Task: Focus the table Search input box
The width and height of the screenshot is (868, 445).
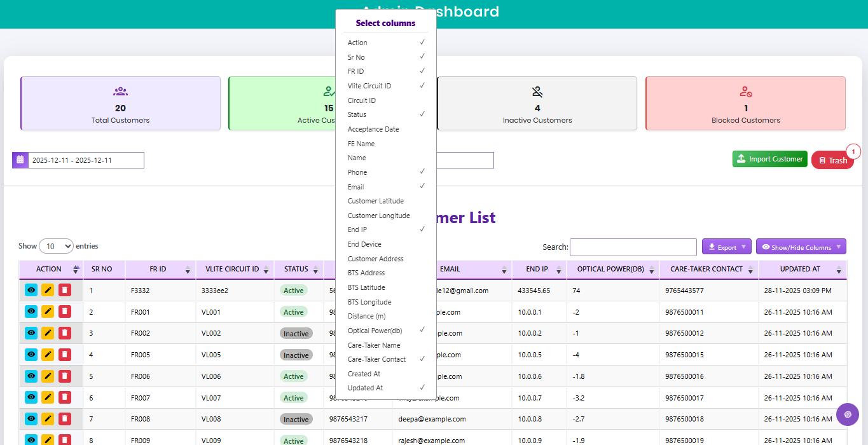Action: [x=633, y=247]
